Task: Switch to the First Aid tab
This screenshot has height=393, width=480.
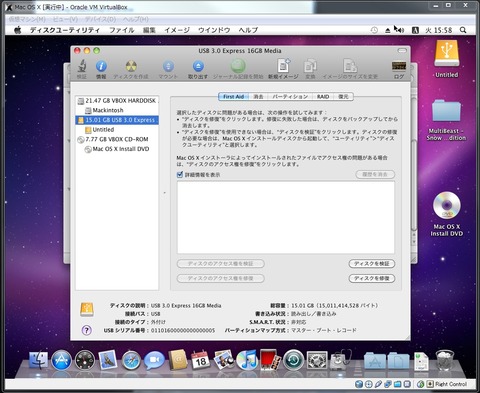Action: click(234, 97)
